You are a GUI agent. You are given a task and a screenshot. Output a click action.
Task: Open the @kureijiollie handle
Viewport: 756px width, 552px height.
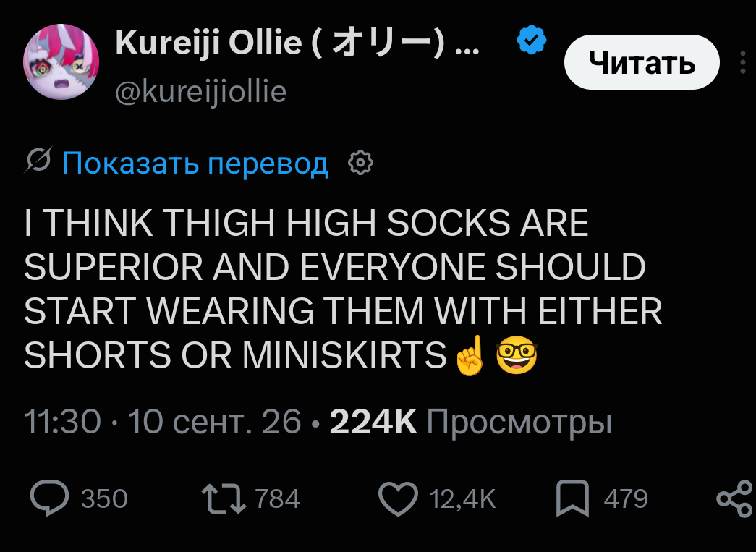point(200,92)
